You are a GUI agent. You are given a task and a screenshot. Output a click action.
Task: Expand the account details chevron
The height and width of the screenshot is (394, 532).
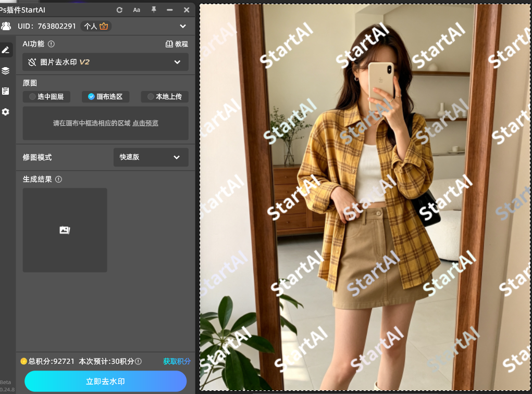pyautogui.click(x=183, y=26)
